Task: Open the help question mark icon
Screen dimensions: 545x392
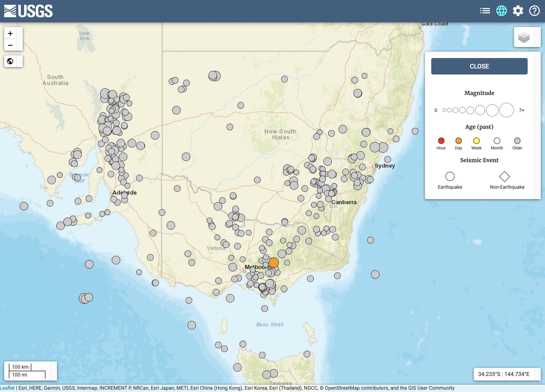Action: pos(534,11)
